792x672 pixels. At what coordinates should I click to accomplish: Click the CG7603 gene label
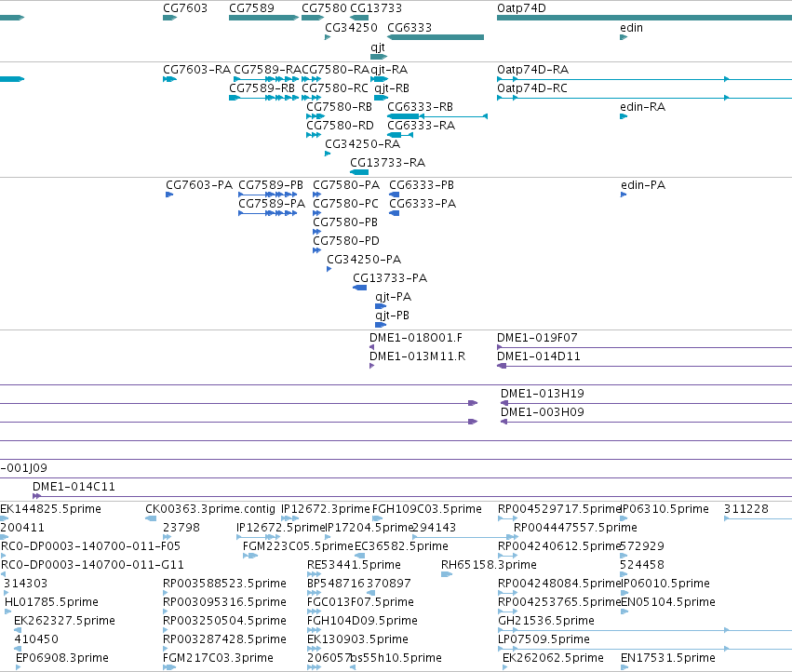[185, 8]
